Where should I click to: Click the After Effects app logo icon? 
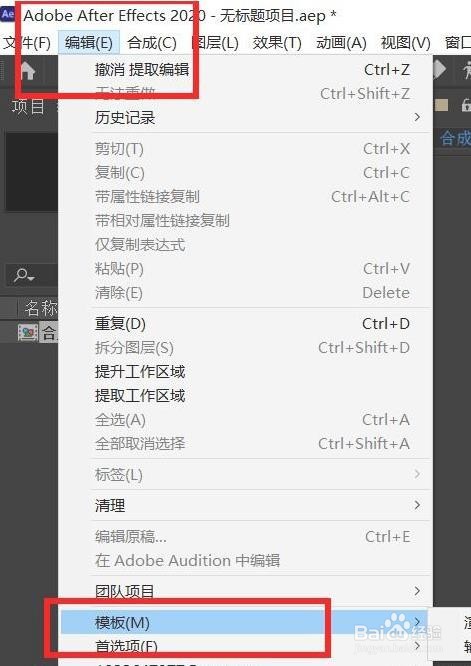pyautogui.click(x=8, y=14)
